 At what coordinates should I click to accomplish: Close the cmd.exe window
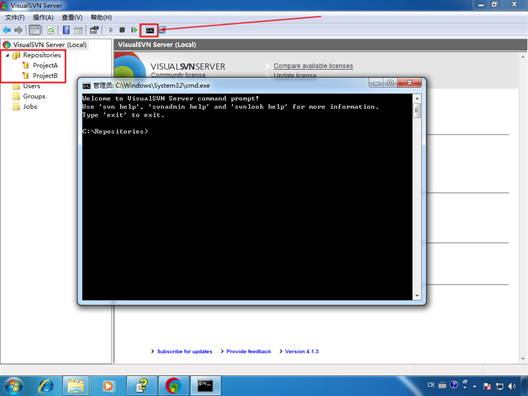pyautogui.click(x=409, y=82)
